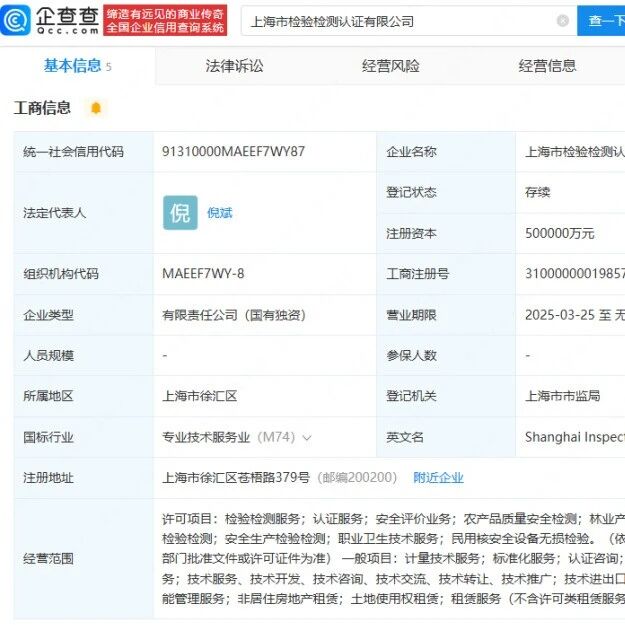Image resolution: width=625 pixels, height=625 pixels.
Task: Click the blue 查一下 search button
Action: coord(601,21)
